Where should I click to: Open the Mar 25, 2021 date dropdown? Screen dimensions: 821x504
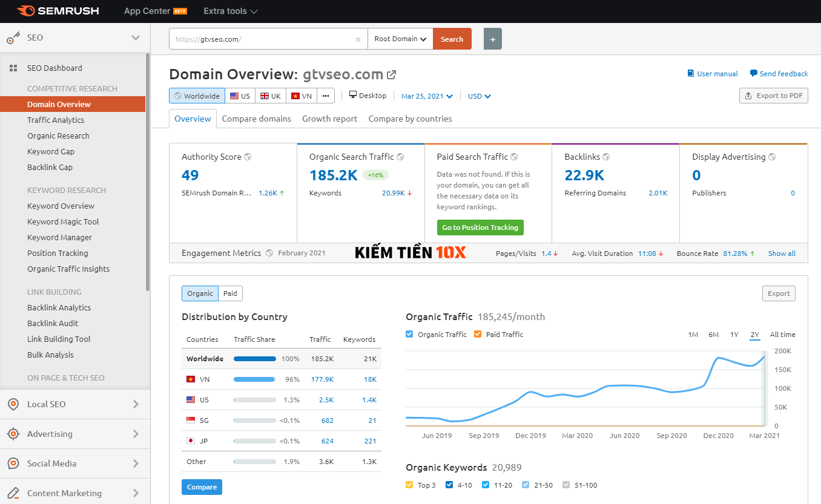click(427, 96)
